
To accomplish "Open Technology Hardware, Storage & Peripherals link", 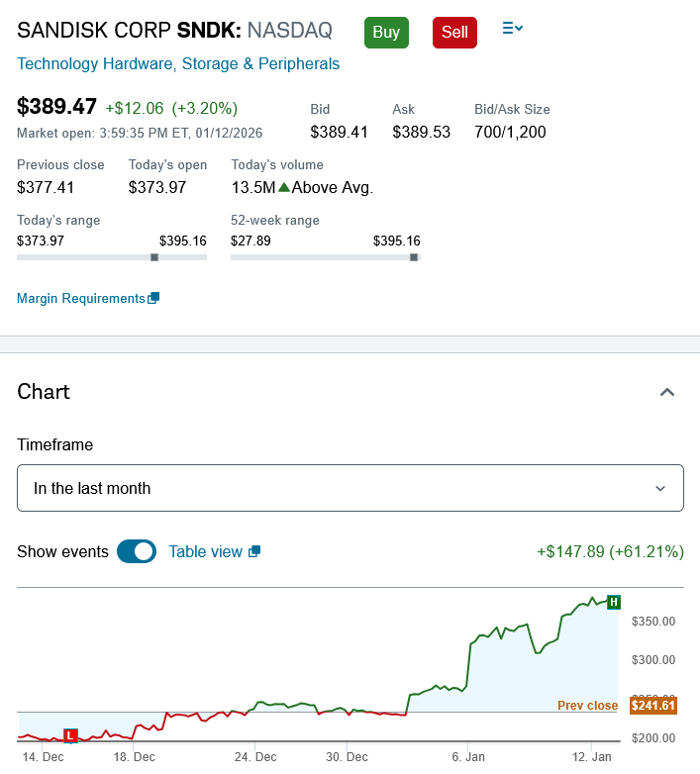I will click(178, 64).
